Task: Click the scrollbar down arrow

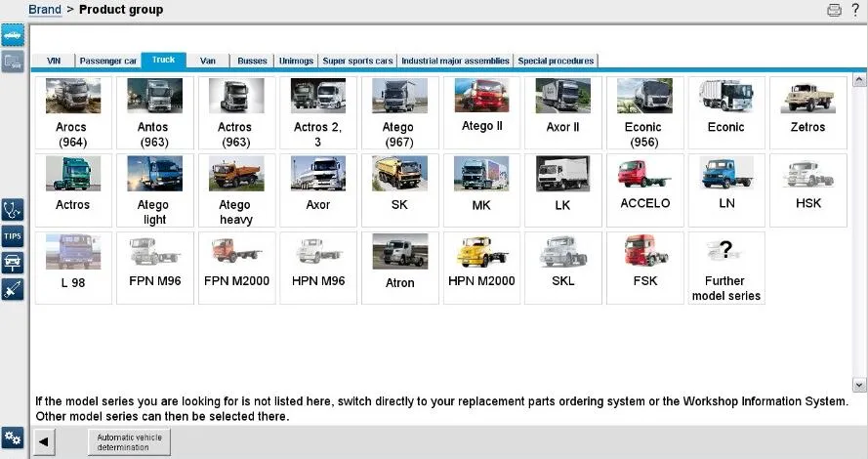Action: click(859, 384)
